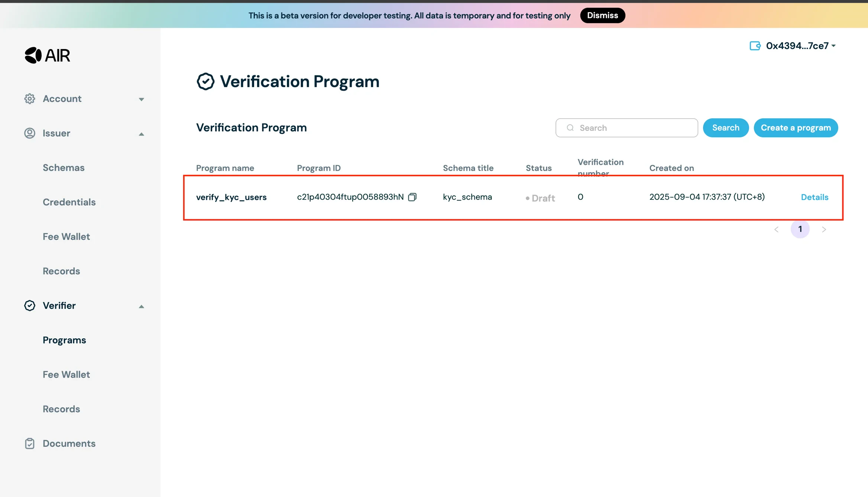This screenshot has width=868, height=497.
Task: Open the Programs section under Verifier
Action: click(x=64, y=340)
